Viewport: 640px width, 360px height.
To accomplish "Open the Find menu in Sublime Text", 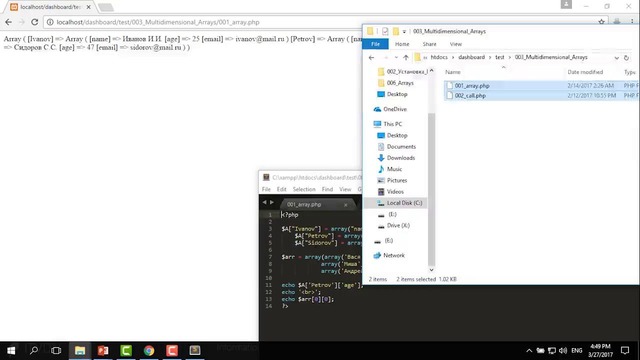I will pos(327,189).
